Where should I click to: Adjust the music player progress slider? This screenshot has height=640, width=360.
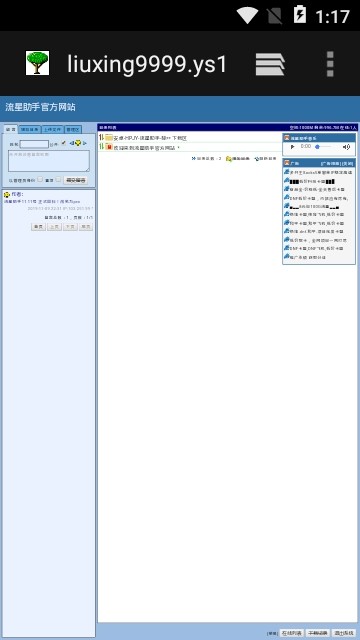click(324, 147)
